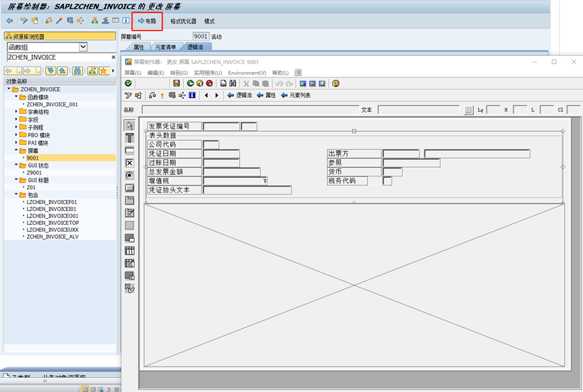This screenshot has height=392, width=583.
Task: Select the radio button creation tool
Action: click(x=129, y=176)
